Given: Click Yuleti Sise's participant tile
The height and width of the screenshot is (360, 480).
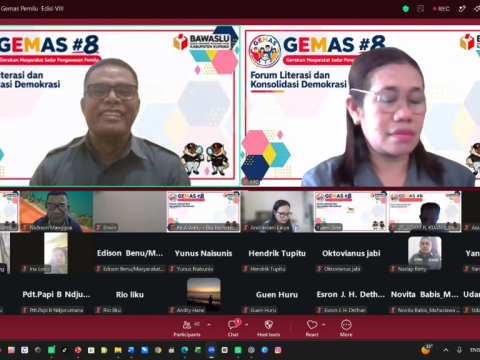Looking at the screenshot, I should [351, 211].
